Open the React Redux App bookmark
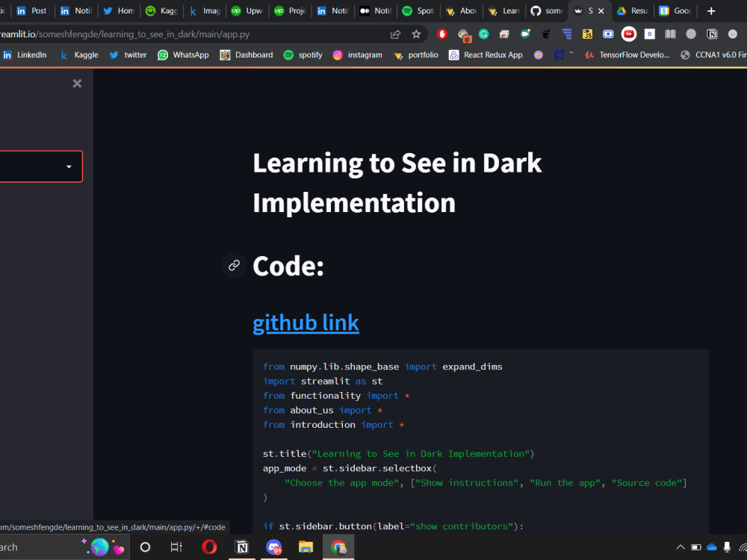 point(486,55)
